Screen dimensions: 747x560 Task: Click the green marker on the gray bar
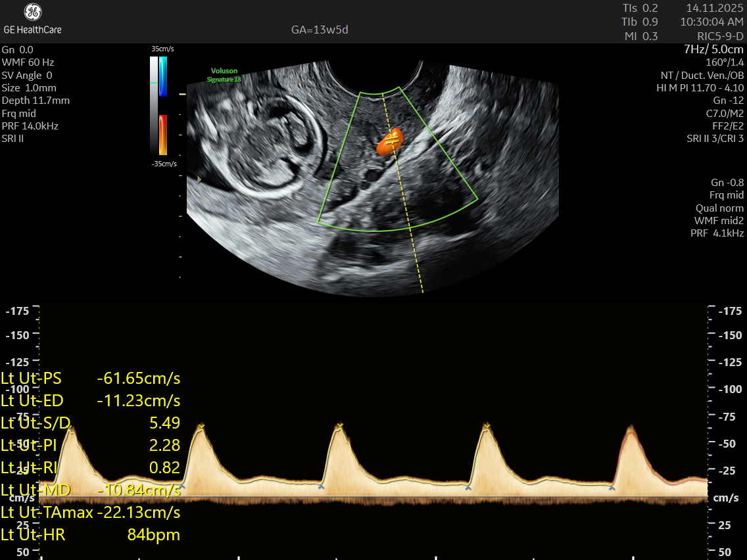click(x=154, y=83)
